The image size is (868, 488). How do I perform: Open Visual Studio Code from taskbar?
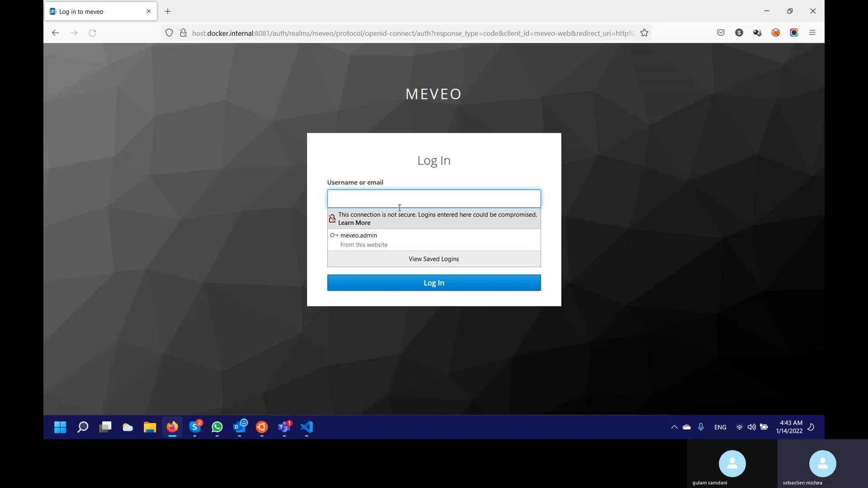click(x=307, y=427)
